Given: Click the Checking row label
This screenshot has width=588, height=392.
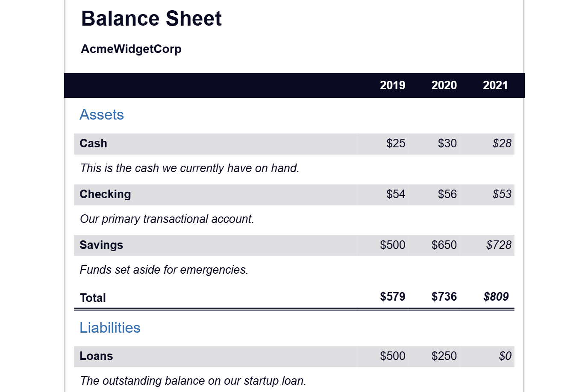Looking at the screenshot, I should click(105, 194).
